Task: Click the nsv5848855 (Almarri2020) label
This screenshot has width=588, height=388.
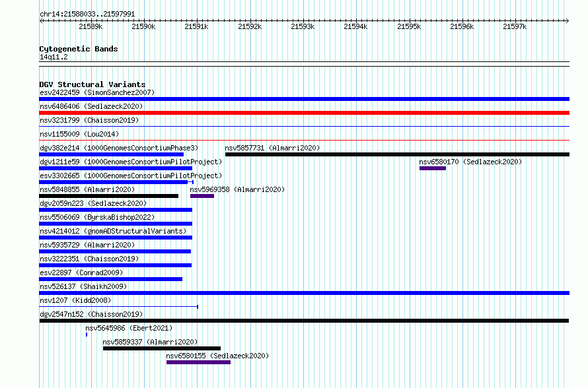Action: click(x=87, y=189)
